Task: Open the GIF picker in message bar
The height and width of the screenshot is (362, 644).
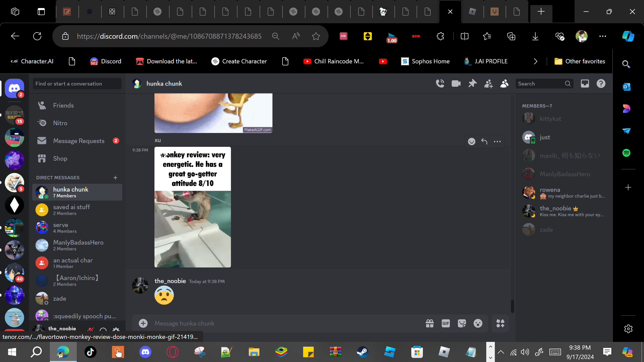Action: 446,323
